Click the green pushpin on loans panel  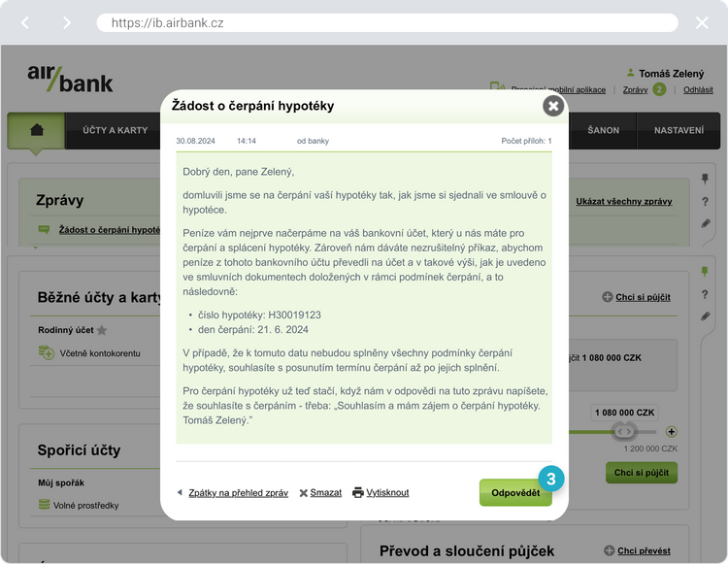click(x=706, y=271)
